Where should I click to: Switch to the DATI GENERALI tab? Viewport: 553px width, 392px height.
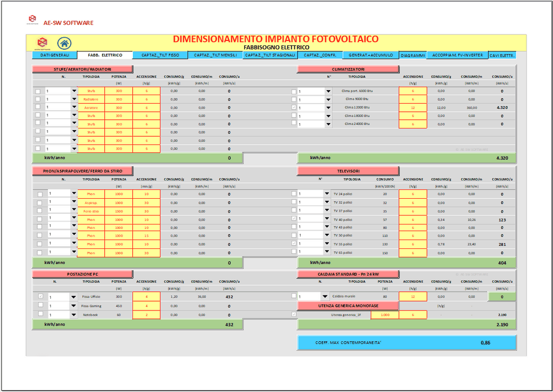55,55
